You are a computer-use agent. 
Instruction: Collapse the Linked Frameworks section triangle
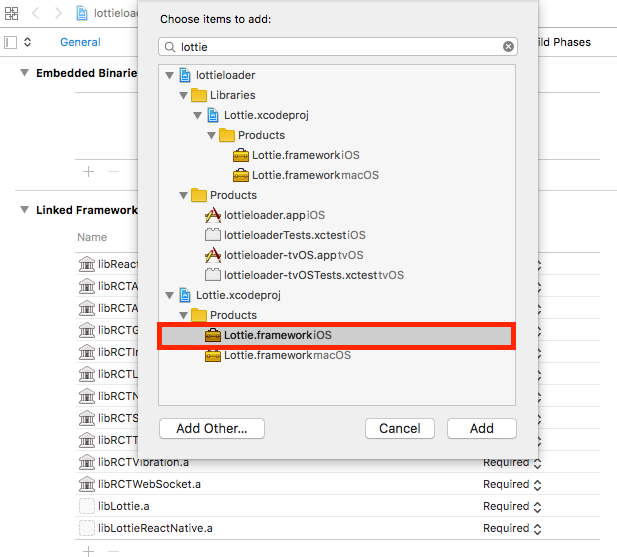[x=24, y=210]
